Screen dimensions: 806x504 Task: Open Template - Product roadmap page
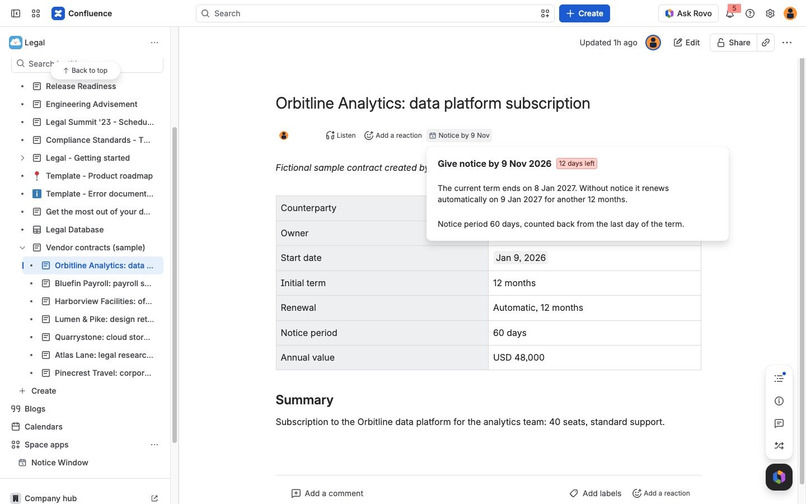pyautogui.click(x=99, y=176)
